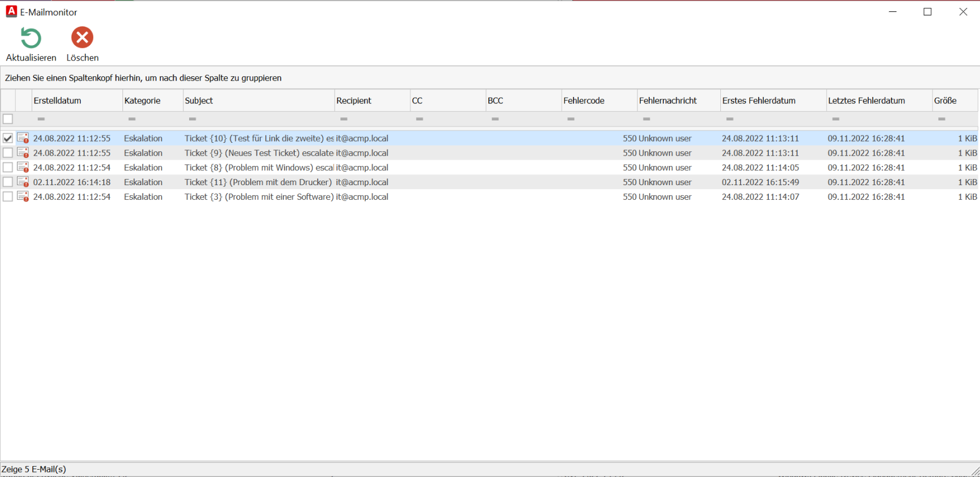
Task: Click the Aktualisieren refresh icon
Action: click(31, 38)
